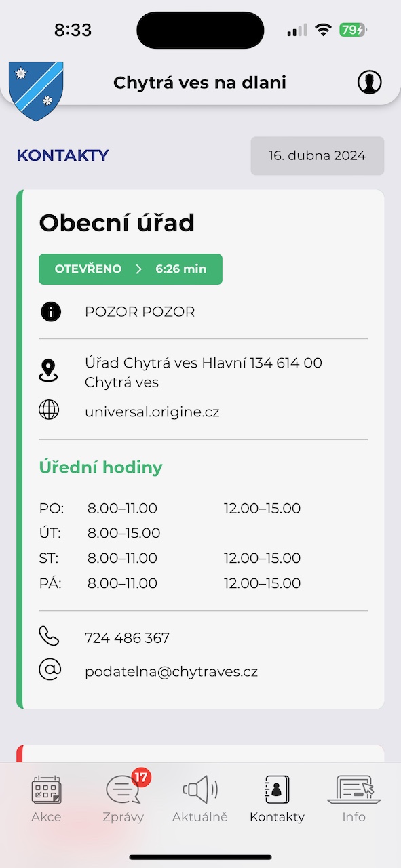
Task: Email podatelna@chytraves.cz
Action: point(171,672)
